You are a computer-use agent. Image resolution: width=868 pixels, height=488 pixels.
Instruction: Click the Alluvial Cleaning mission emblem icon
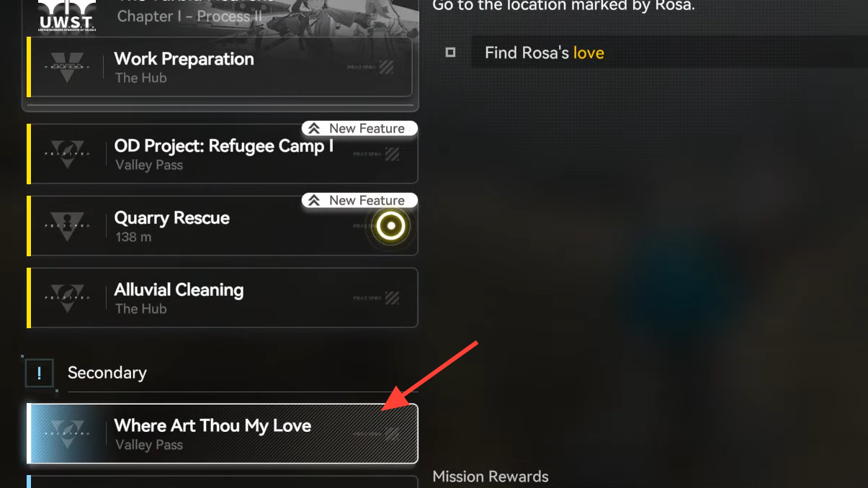point(67,298)
